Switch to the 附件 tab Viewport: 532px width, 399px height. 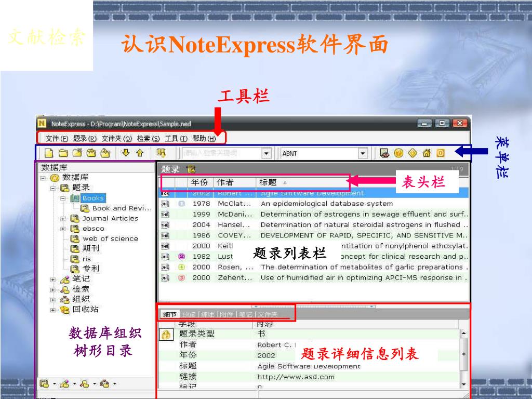click(x=227, y=314)
